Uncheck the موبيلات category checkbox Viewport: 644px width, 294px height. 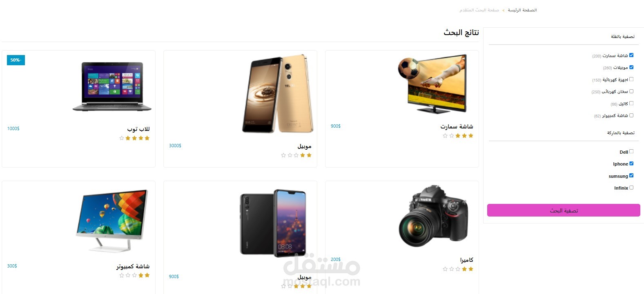tap(631, 67)
